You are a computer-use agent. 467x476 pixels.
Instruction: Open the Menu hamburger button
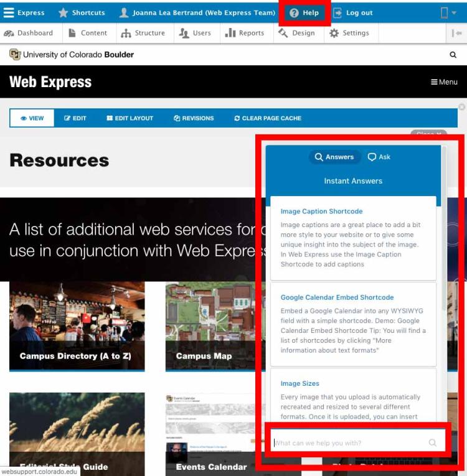tap(444, 82)
